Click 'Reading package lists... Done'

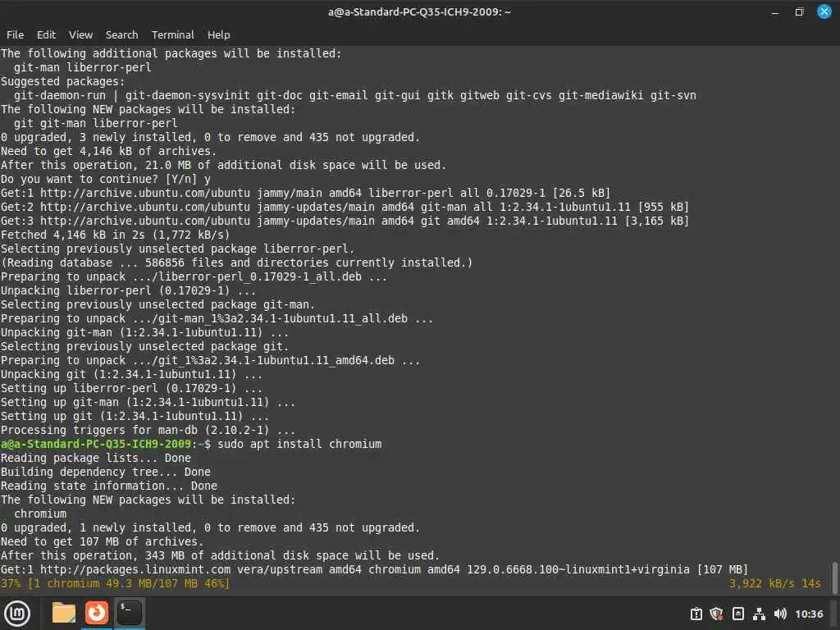(96, 458)
